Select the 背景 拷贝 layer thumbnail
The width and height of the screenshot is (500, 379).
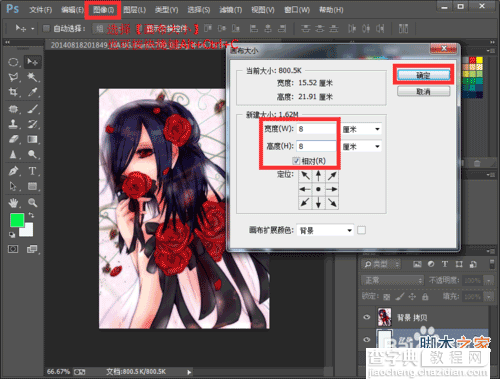click(384, 317)
